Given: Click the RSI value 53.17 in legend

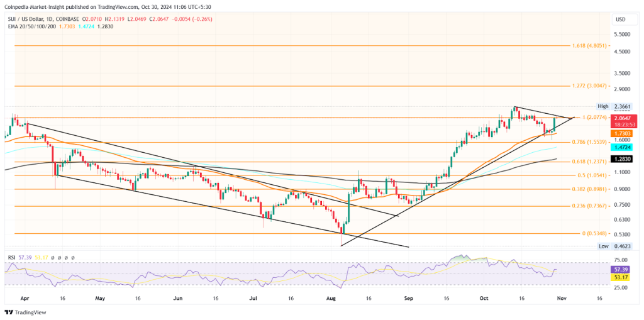Looking at the screenshot, I should (x=41, y=258).
